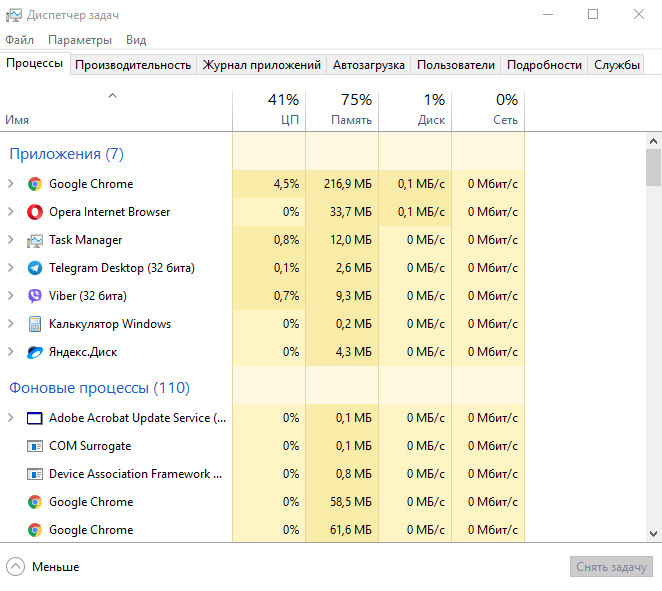
Task: Click the 61,6 МБ memory value
Action: tap(351, 530)
